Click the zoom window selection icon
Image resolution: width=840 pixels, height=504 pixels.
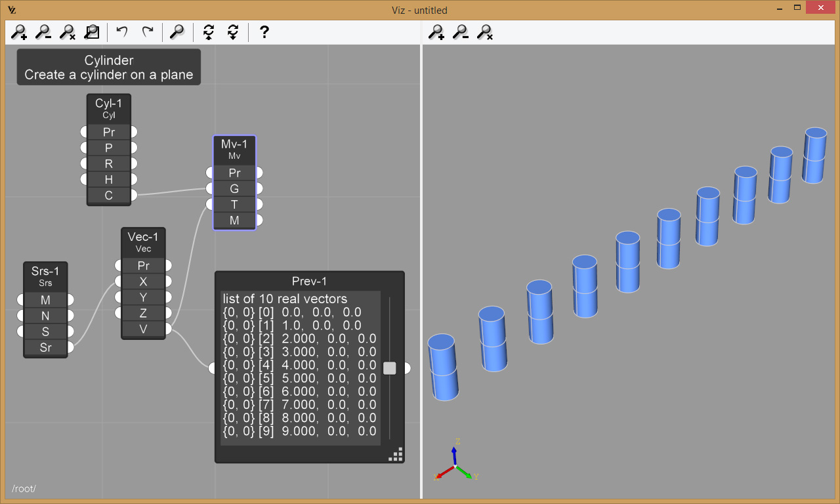(92, 32)
